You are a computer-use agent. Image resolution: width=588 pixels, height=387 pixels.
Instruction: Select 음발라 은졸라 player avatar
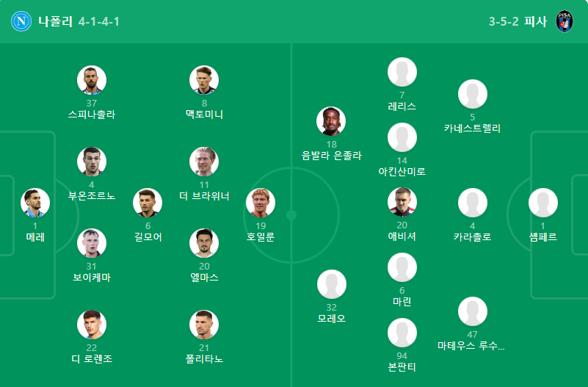point(331,121)
